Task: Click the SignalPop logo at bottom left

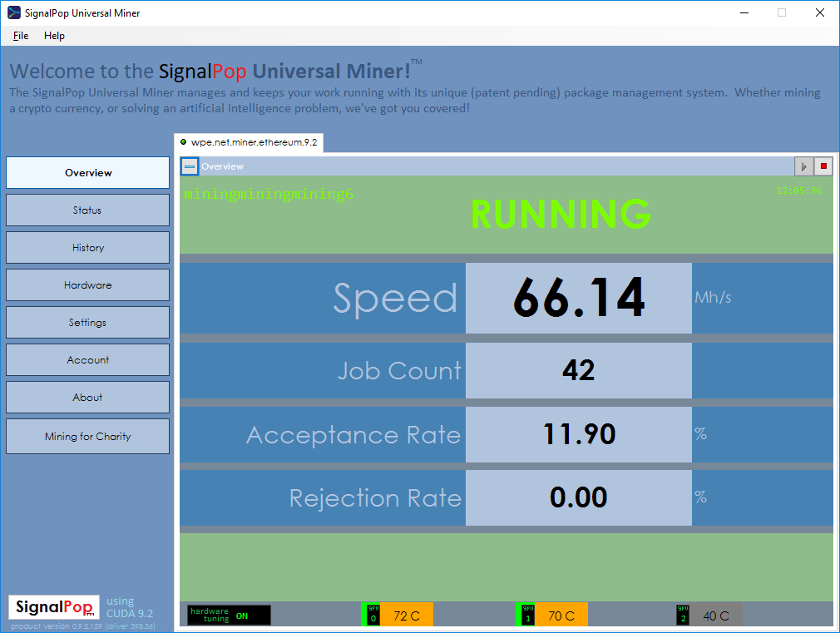Action: click(x=54, y=607)
